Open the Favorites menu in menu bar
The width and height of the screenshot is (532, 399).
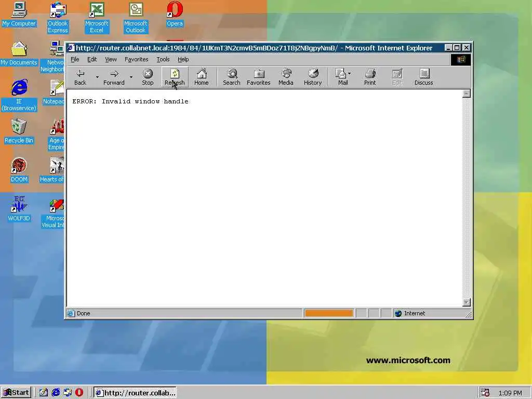click(x=137, y=59)
